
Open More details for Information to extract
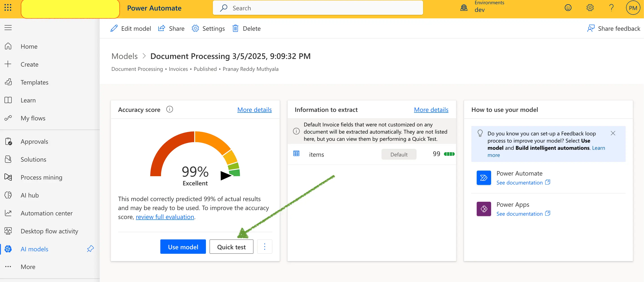point(431,110)
